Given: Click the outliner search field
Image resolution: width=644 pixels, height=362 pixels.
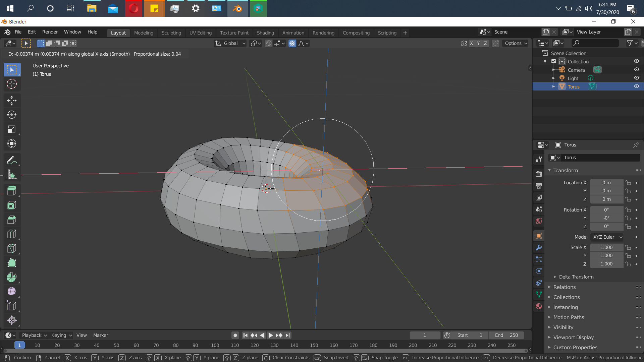Looking at the screenshot, I should tap(595, 43).
